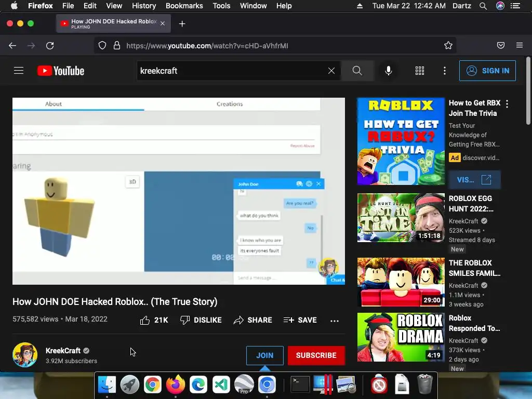Open the YouTube apps grid
This screenshot has height=399, width=532.
(420, 71)
